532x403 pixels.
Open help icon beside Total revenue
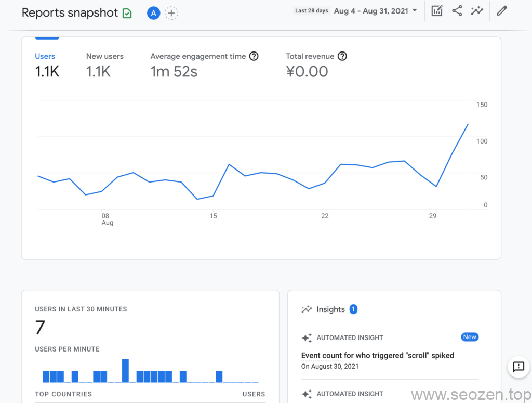(342, 56)
